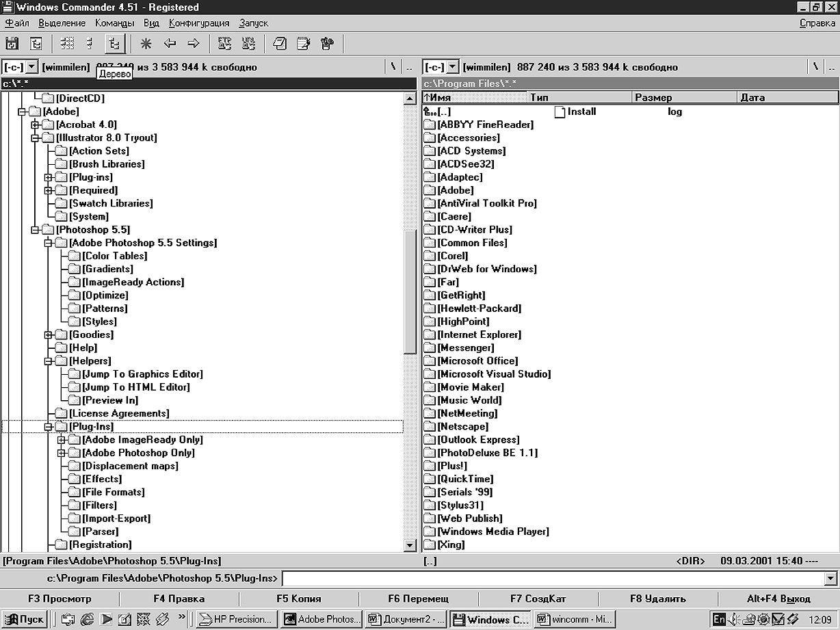Click the command line input field
This screenshot has width=840, height=630.
(x=553, y=579)
